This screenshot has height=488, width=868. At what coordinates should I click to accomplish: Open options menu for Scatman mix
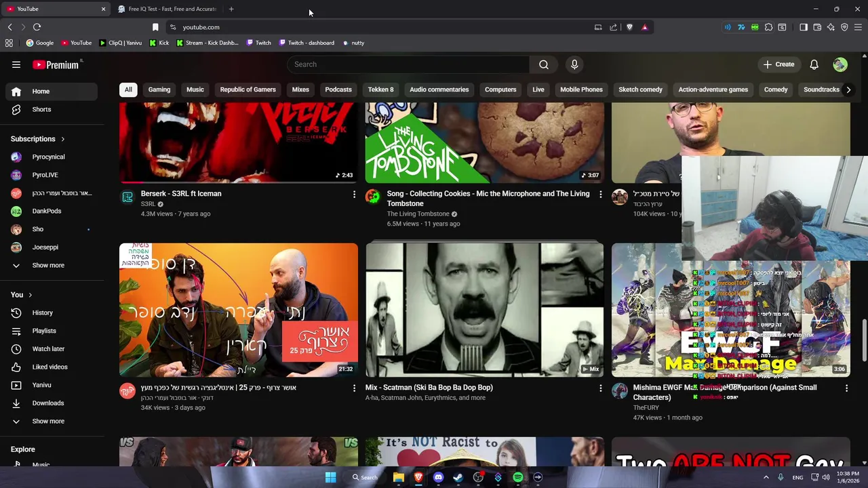[600, 388]
